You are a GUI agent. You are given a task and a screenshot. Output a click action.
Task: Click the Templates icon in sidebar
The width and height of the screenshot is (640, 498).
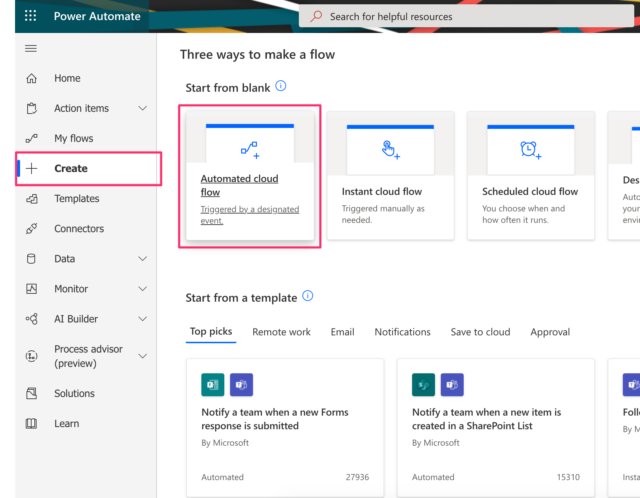pyautogui.click(x=31, y=199)
